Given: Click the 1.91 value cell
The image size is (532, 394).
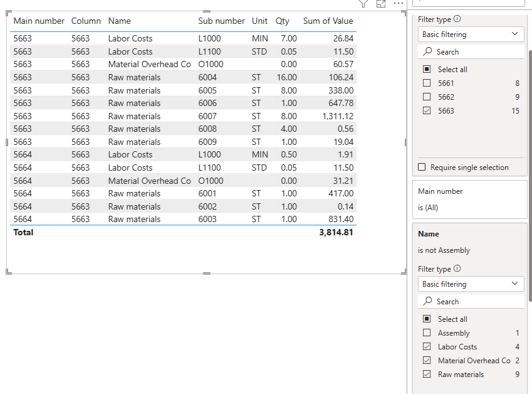Looking at the screenshot, I should tap(345, 154).
